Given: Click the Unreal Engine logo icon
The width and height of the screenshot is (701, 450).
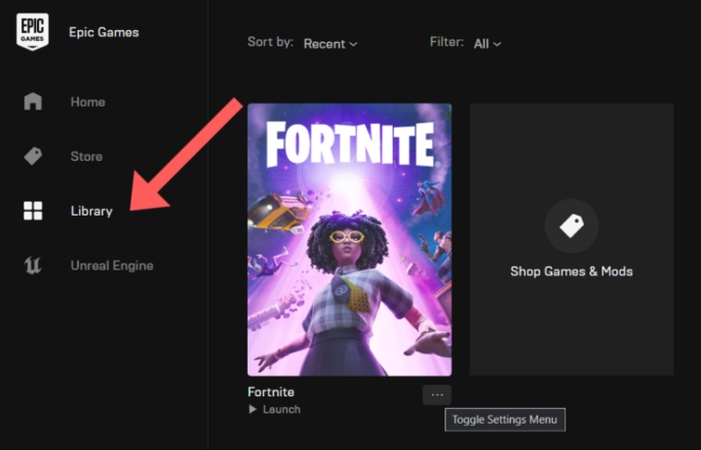Looking at the screenshot, I should [33, 265].
